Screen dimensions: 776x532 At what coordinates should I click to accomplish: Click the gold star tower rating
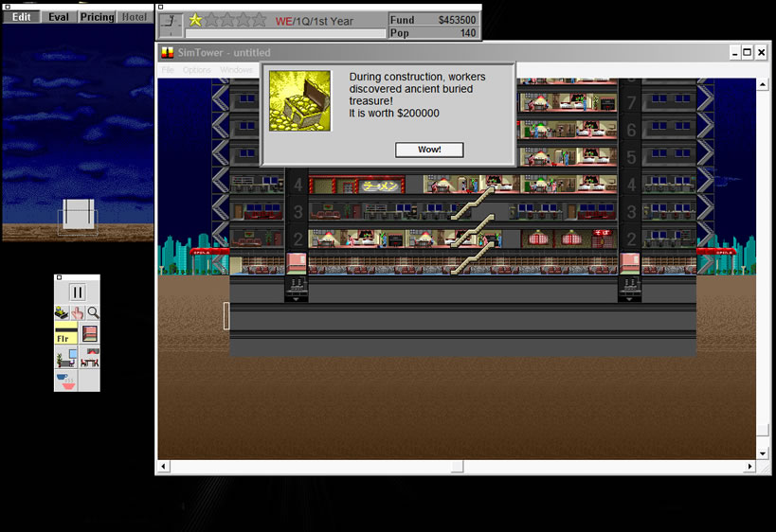(x=195, y=19)
